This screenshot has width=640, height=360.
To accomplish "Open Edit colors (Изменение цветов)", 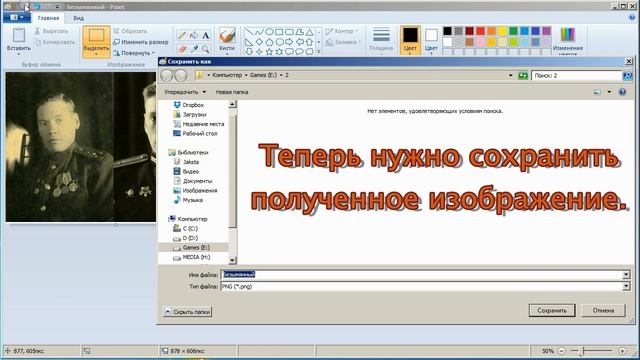I will coord(568,41).
